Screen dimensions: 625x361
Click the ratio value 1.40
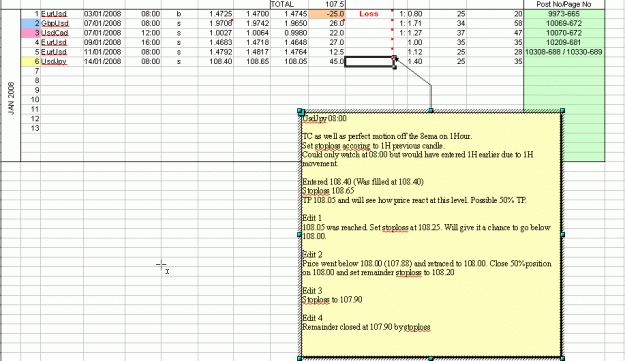(x=415, y=62)
